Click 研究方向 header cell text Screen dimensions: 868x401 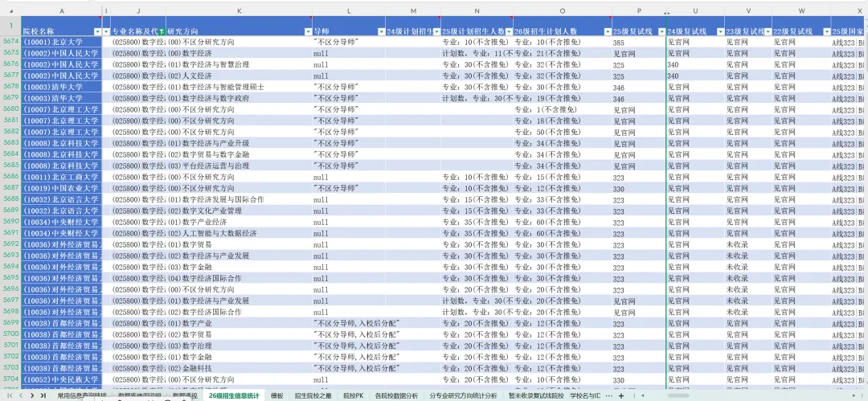pos(181,32)
